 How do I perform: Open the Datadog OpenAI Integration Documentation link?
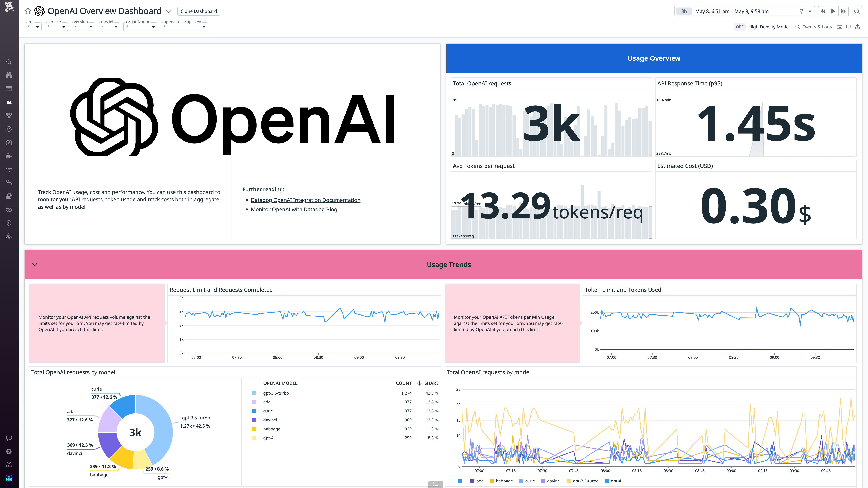pos(305,200)
